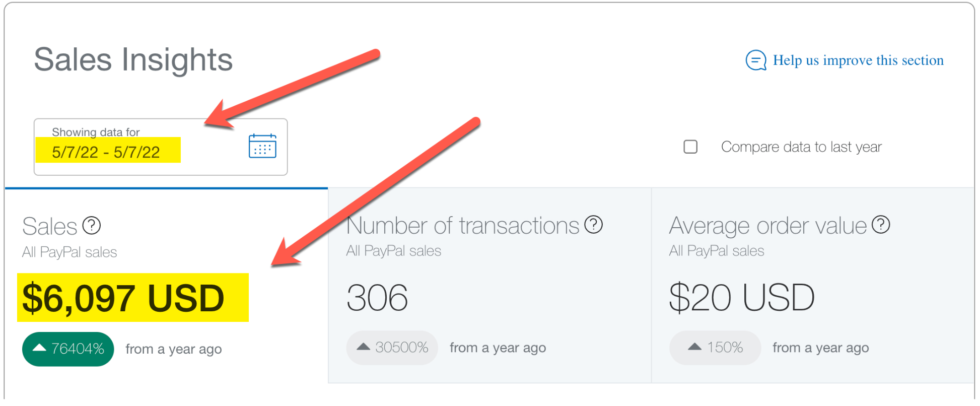980x406 pixels.
Task: Click the Average order value help icon
Action: tap(881, 225)
